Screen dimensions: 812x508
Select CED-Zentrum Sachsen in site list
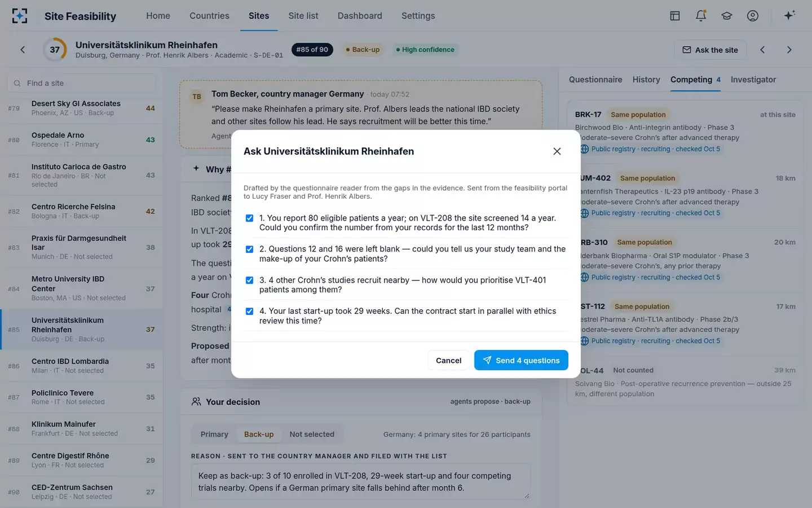[x=82, y=492]
